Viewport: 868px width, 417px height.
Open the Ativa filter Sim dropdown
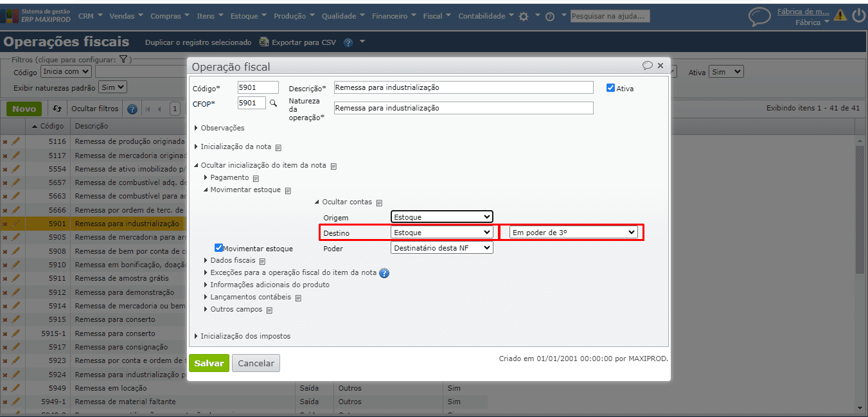[726, 72]
